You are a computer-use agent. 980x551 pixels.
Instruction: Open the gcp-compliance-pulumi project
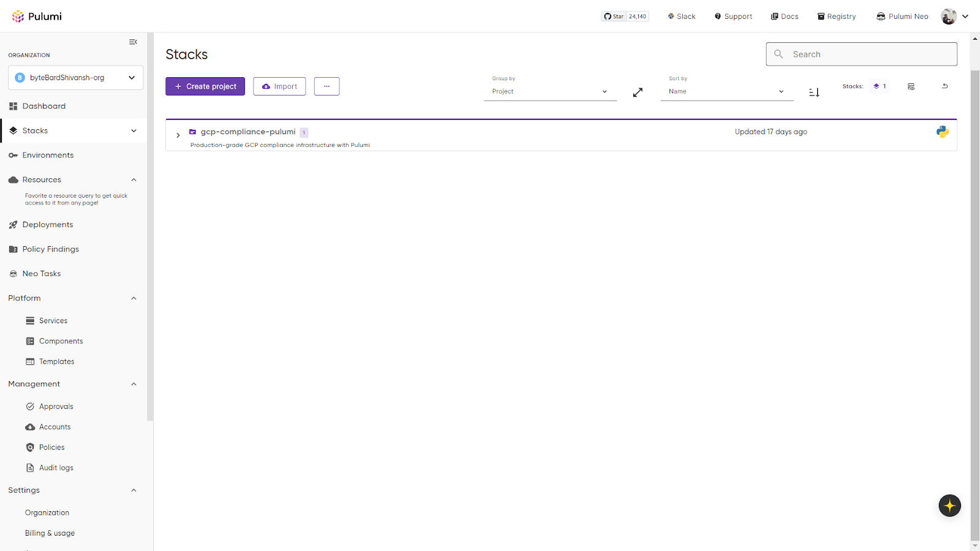(248, 132)
